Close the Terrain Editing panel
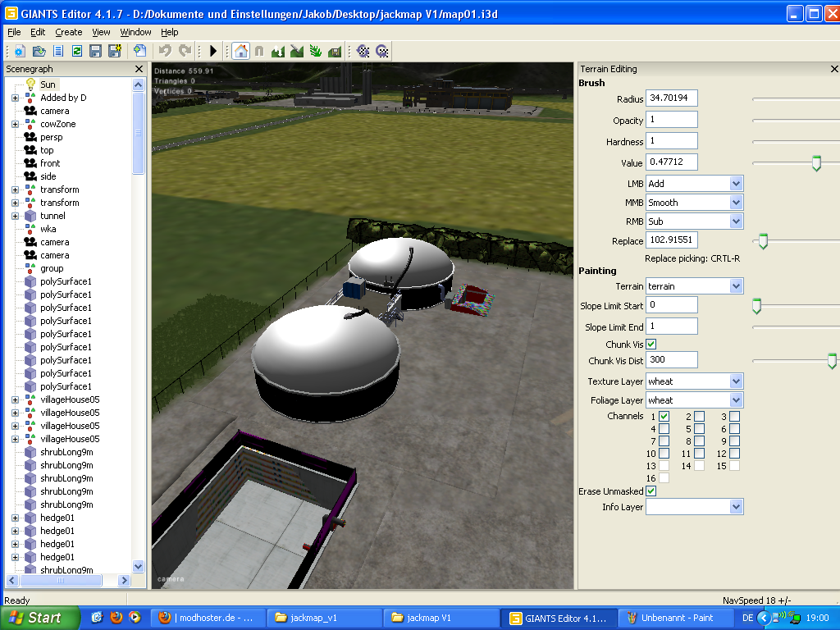This screenshot has height=630, width=840. [x=834, y=69]
